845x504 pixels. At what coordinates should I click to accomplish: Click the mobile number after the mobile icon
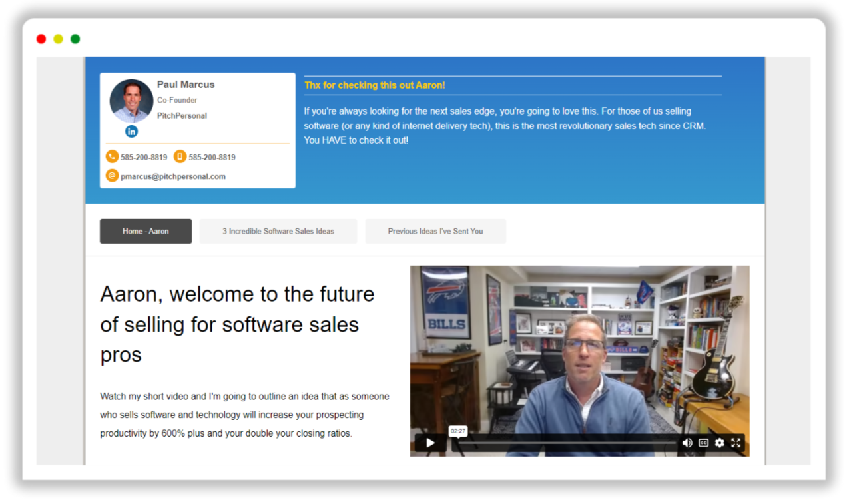212,158
